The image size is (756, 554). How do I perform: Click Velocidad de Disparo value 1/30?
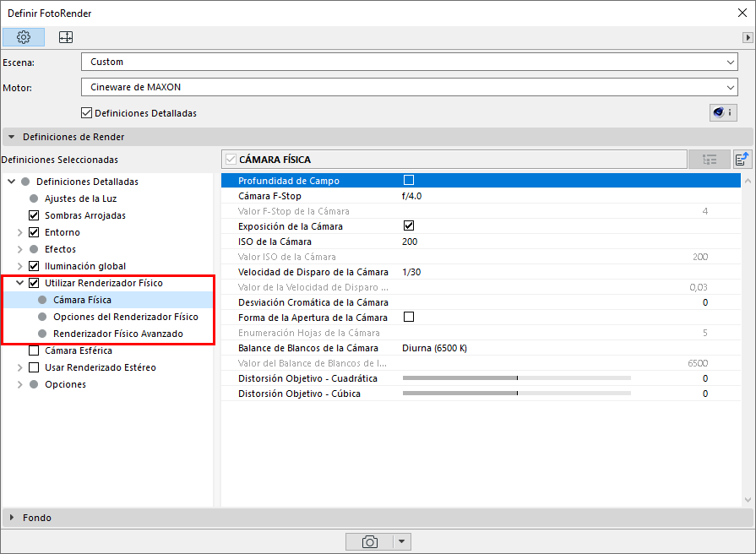click(x=411, y=272)
